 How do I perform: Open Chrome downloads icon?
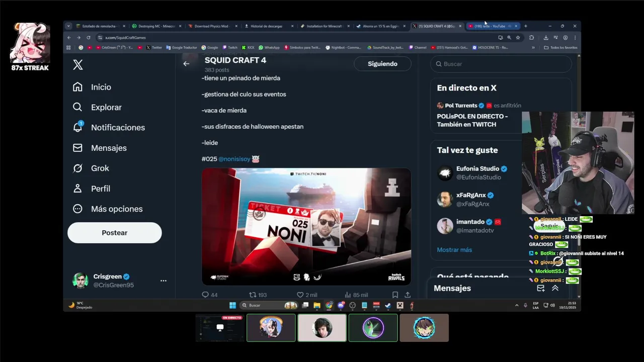(546, 37)
